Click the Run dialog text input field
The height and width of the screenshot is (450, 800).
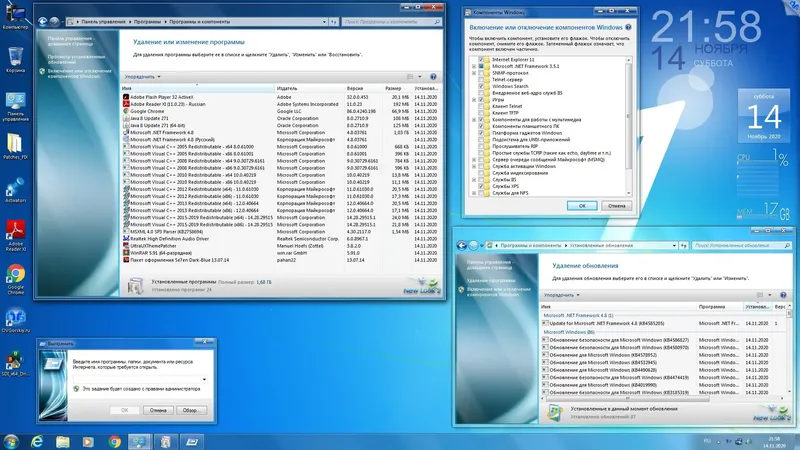tap(140, 379)
